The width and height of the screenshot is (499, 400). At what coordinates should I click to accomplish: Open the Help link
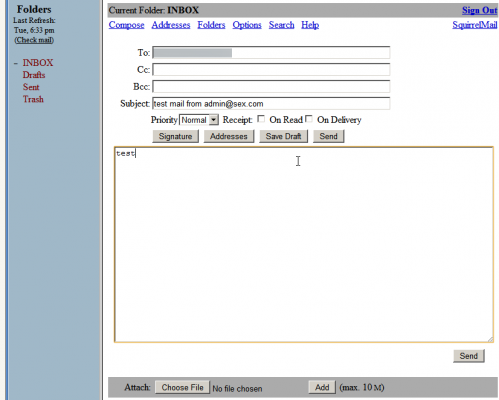coord(310,25)
